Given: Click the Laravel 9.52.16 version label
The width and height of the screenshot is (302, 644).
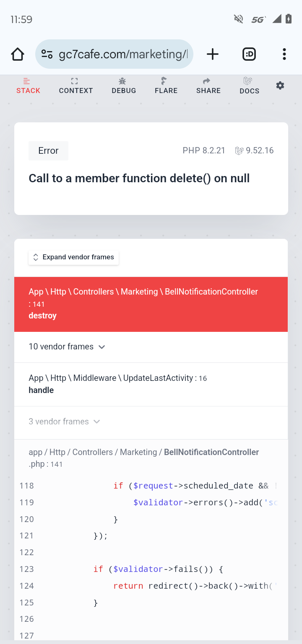Looking at the screenshot, I should 255,150.
